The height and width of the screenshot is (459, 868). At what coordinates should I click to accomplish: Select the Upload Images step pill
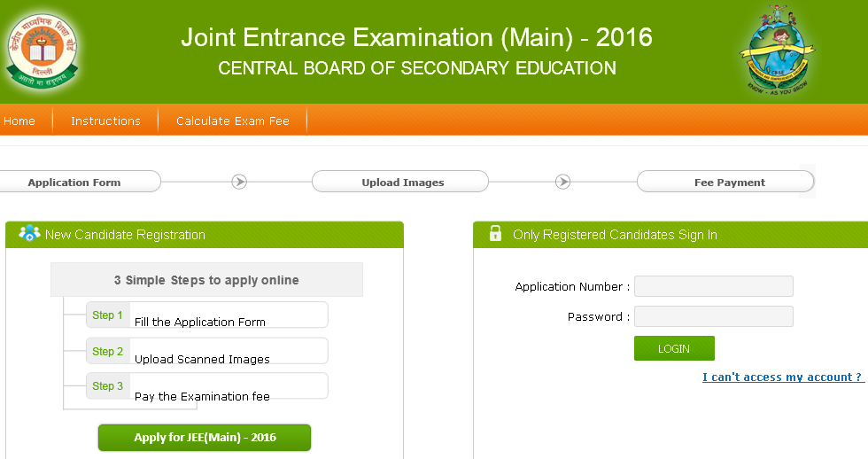(x=402, y=183)
